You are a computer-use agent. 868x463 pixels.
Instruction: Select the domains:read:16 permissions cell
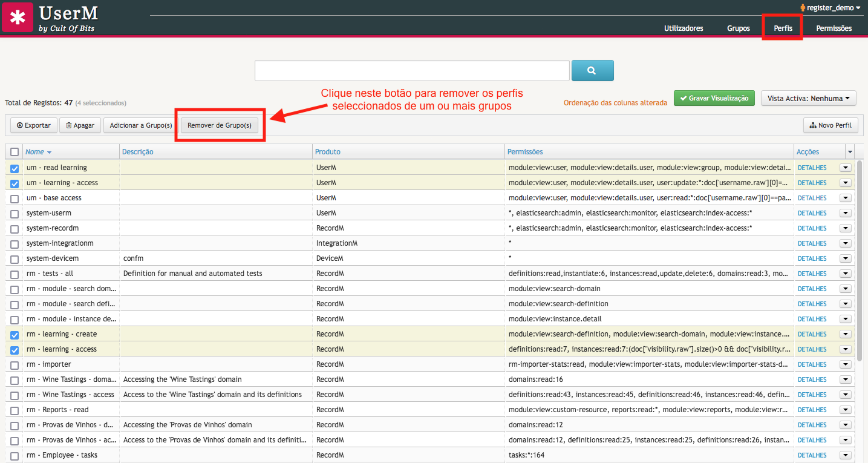[649, 379]
